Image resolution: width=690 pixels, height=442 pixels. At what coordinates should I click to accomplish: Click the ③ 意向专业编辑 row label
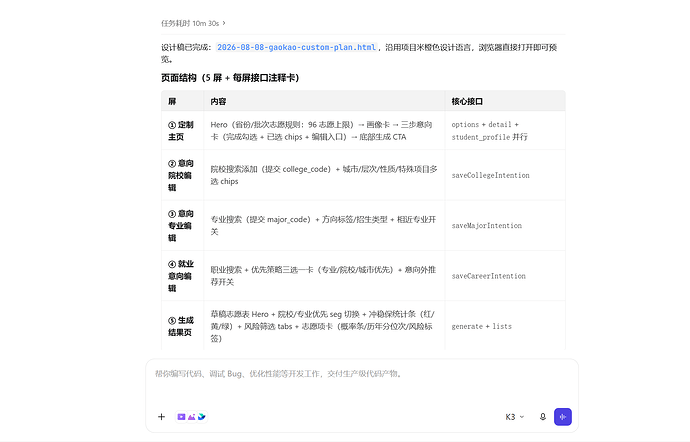click(x=181, y=225)
